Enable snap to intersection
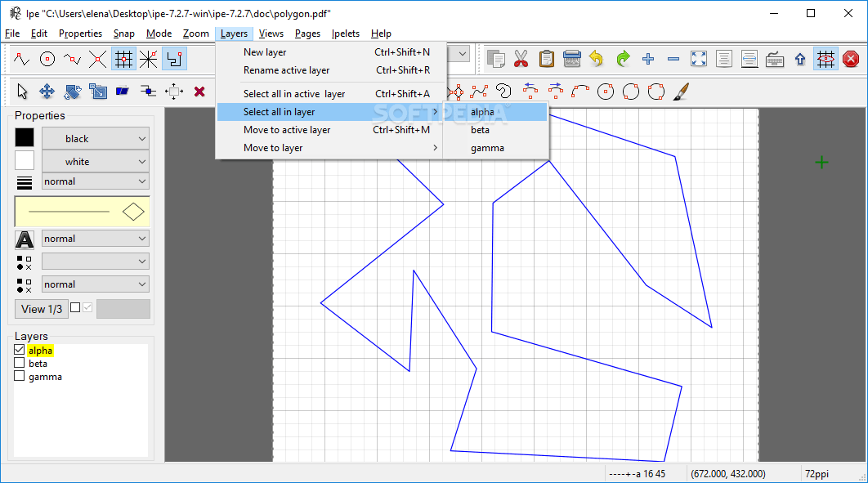 (x=97, y=59)
